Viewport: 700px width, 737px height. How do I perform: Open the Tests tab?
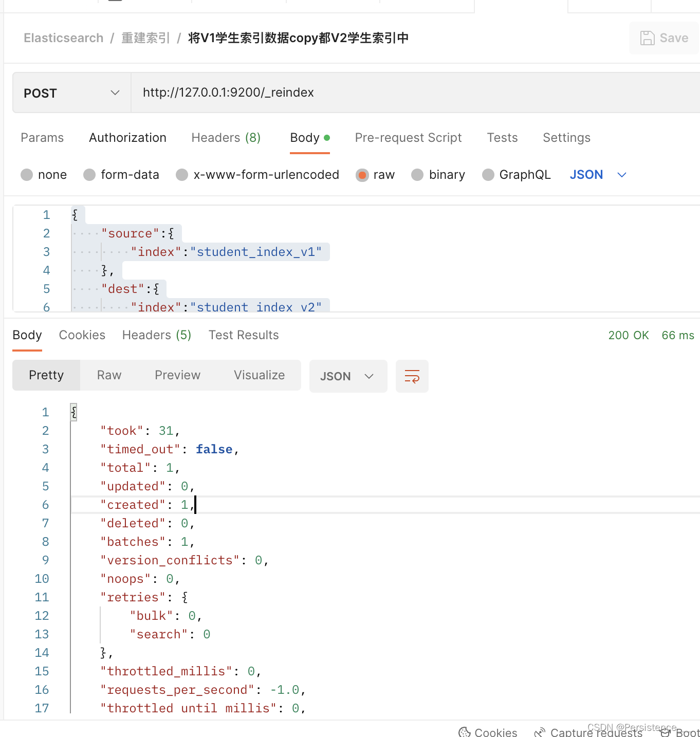click(503, 138)
